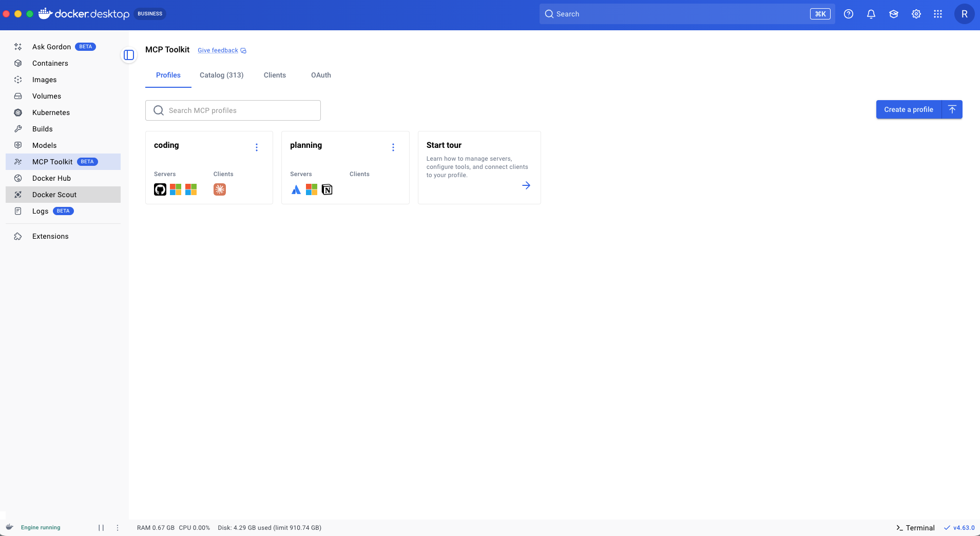The width and height of the screenshot is (980, 536).
Task: Switch to the Catalog (313) tab
Action: click(222, 75)
